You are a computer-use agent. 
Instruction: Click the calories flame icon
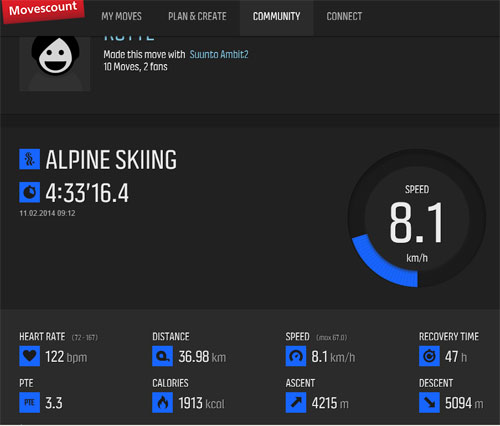pos(162,402)
